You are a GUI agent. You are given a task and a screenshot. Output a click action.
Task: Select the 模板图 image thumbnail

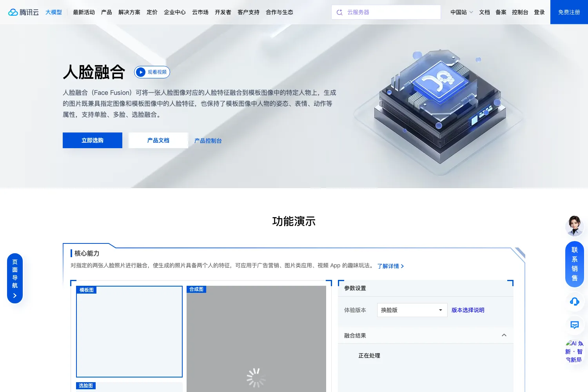click(129, 332)
